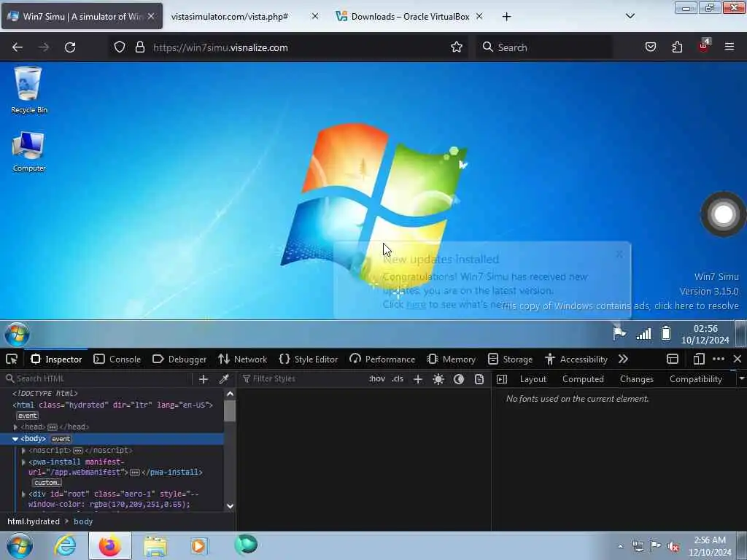Select iframe document picker icon in DevTools
The width and height of the screenshot is (747, 560).
[x=672, y=359]
